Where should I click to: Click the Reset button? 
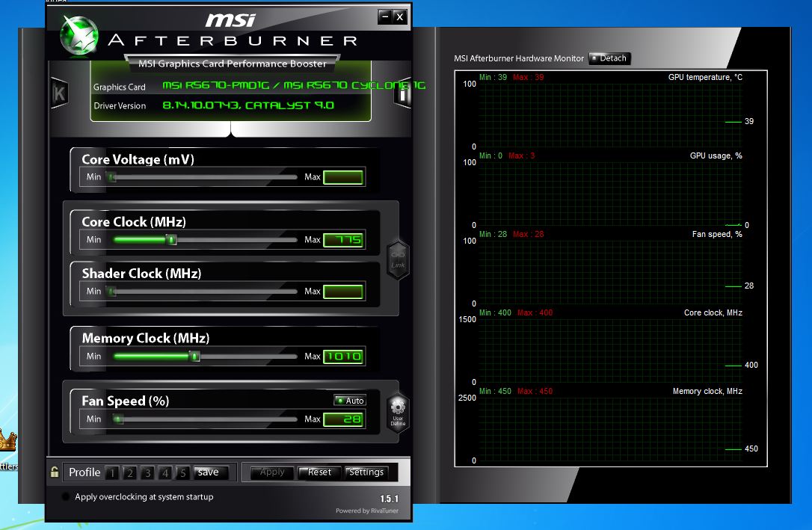tap(319, 472)
